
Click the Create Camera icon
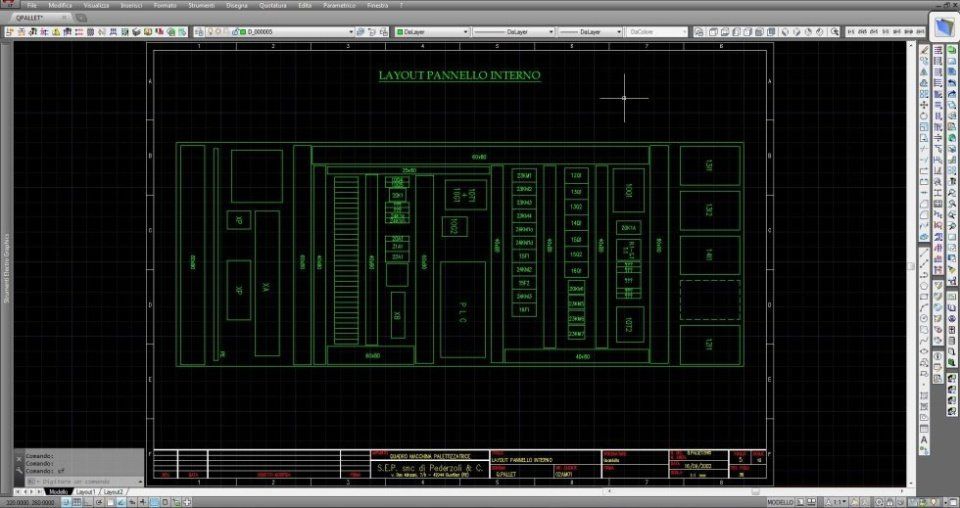click(x=834, y=32)
